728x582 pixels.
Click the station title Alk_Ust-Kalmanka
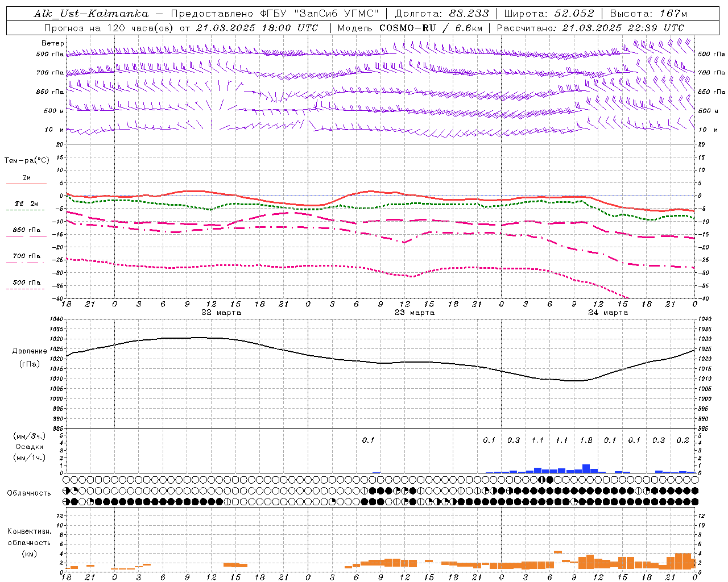[91, 14]
